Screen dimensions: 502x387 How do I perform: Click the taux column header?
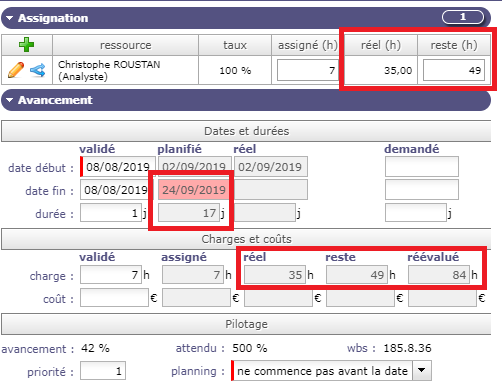click(235, 45)
